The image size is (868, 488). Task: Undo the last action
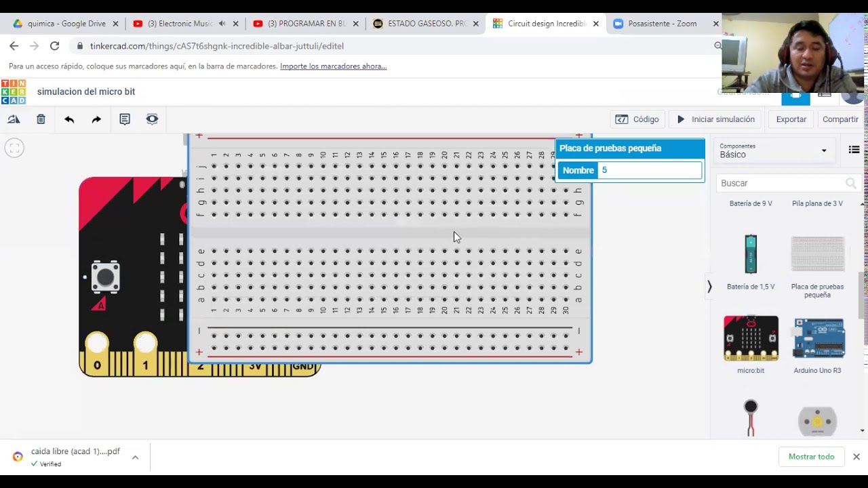(69, 119)
